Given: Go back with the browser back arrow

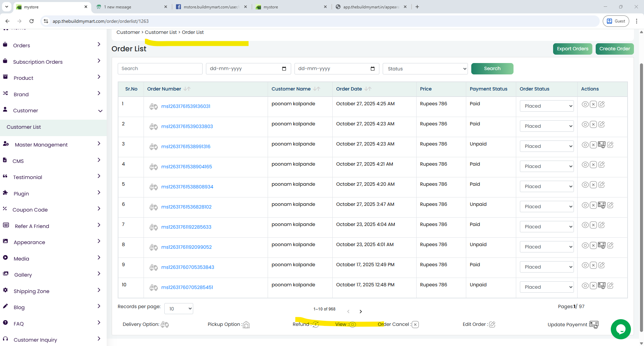Looking at the screenshot, I should click(x=7, y=21).
